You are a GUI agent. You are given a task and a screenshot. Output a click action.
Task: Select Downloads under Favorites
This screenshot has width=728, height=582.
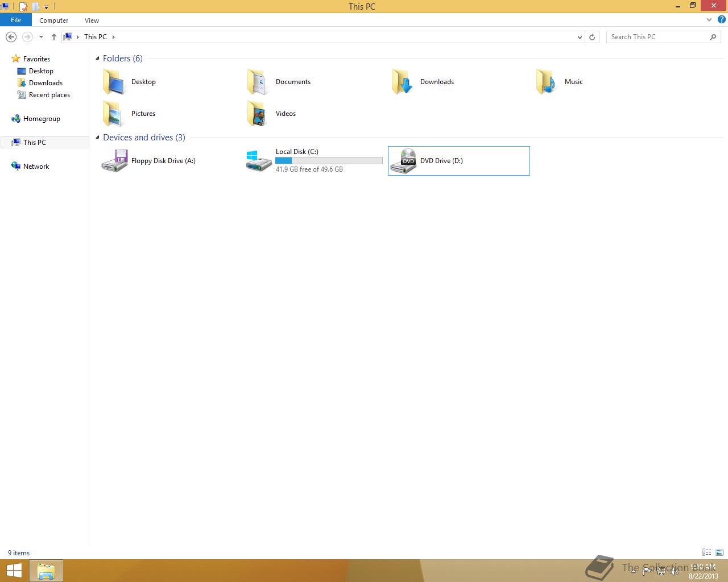click(45, 83)
